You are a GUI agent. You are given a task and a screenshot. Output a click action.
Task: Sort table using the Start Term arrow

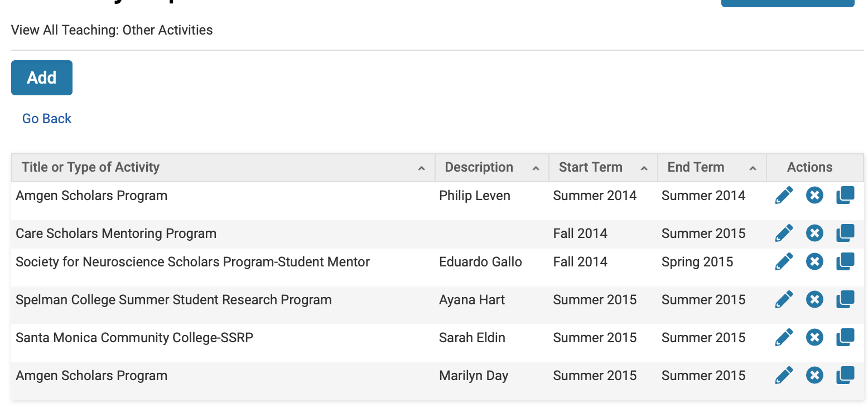point(644,168)
